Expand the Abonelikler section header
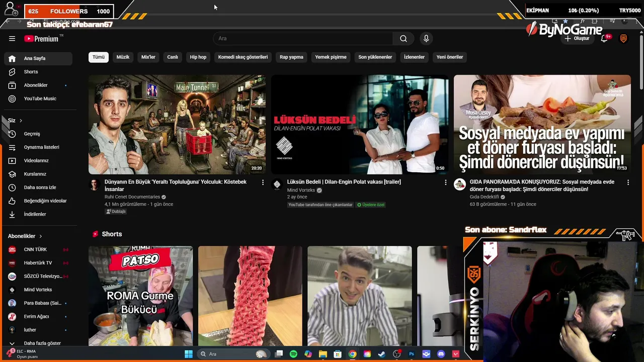The height and width of the screenshot is (362, 644). click(x=25, y=236)
